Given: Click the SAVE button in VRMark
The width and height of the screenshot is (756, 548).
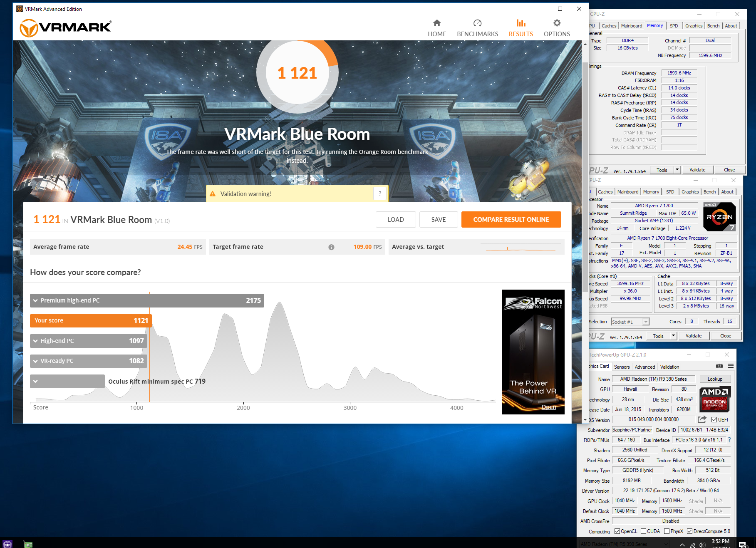Looking at the screenshot, I should pyautogui.click(x=439, y=220).
